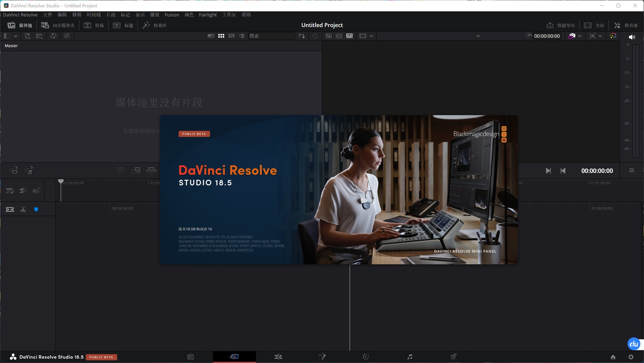
Task: Click the 搜索 search field in media pool
Action: pyautogui.click(x=271, y=36)
